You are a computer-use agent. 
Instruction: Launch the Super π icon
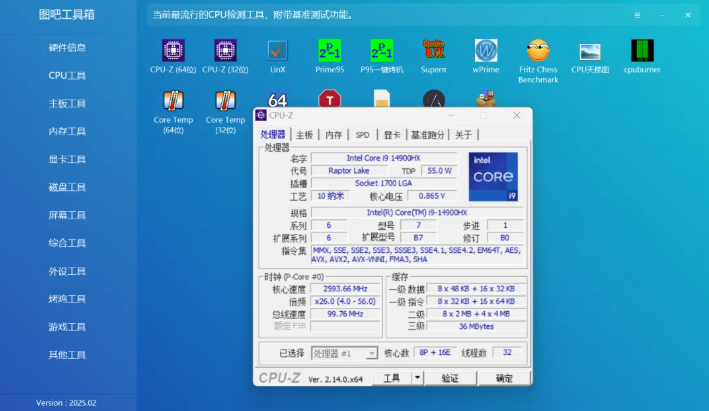pyautogui.click(x=434, y=51)
